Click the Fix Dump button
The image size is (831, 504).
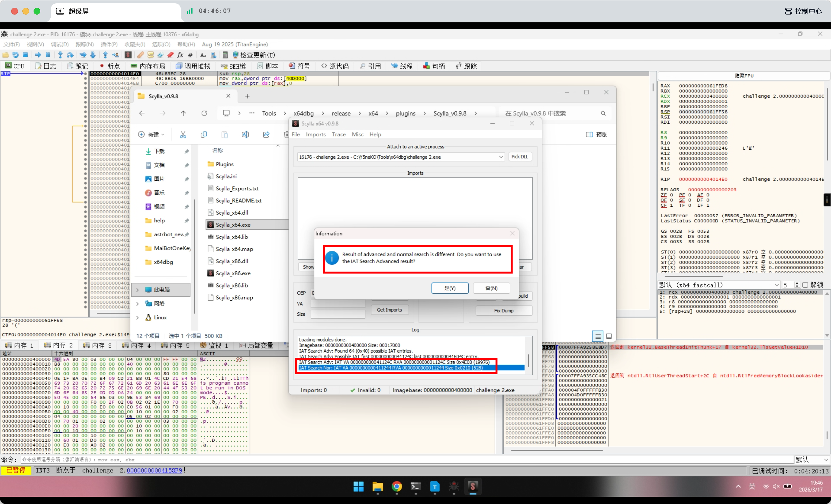coord(504,310)
